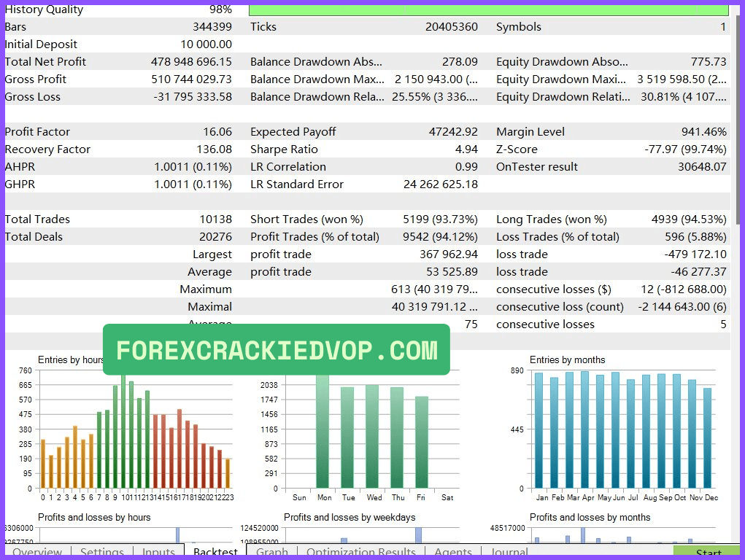Viewport: 745px width, 560px height.
Task: Click the Sharpe Ratio value 4.94
Action: tap(466, 149)
